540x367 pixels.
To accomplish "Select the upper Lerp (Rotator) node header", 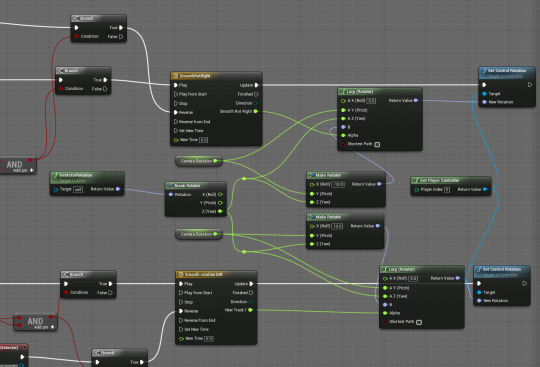I will 380,92.
